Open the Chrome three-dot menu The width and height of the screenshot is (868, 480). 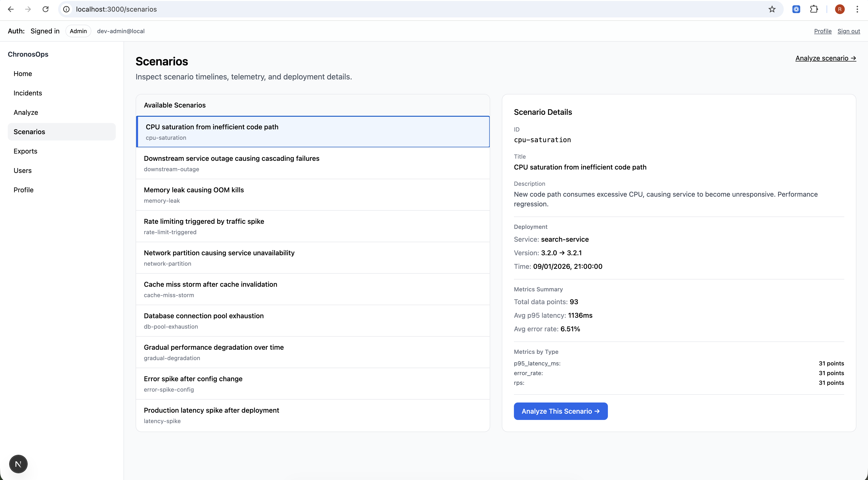coord(857,9)
